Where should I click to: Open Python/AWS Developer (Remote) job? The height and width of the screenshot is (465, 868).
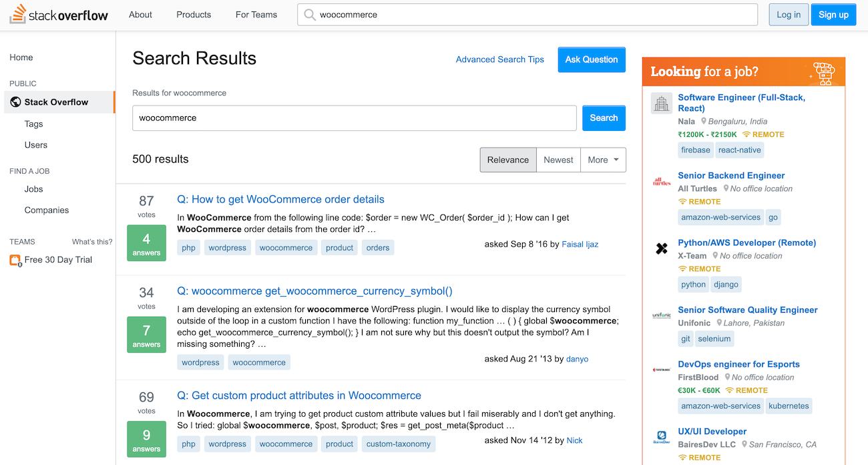(x=746, y=243)
